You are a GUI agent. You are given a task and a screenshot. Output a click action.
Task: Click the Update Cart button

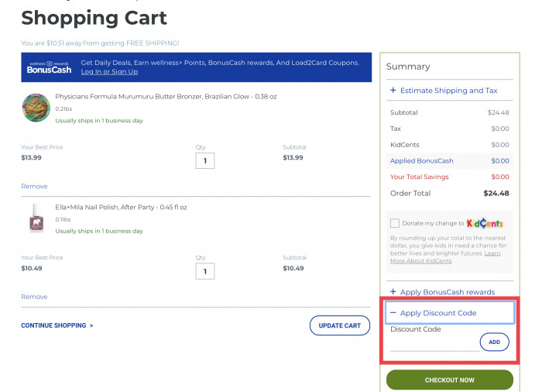(339, 325)
